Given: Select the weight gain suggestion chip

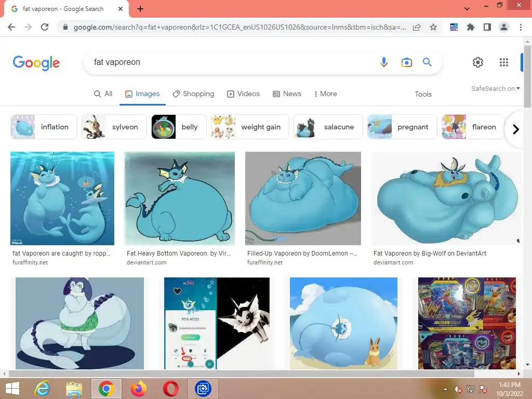Looking at the screenshot, I should pos(250,127).
